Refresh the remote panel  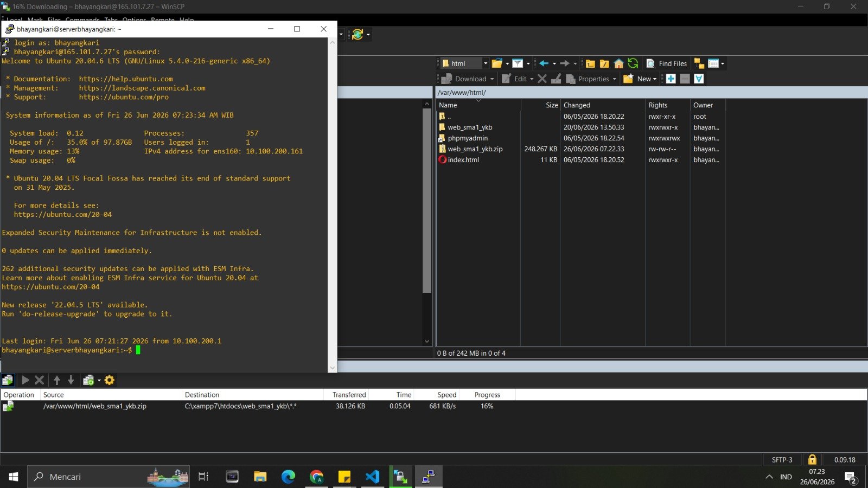click(x=633, y=63)
